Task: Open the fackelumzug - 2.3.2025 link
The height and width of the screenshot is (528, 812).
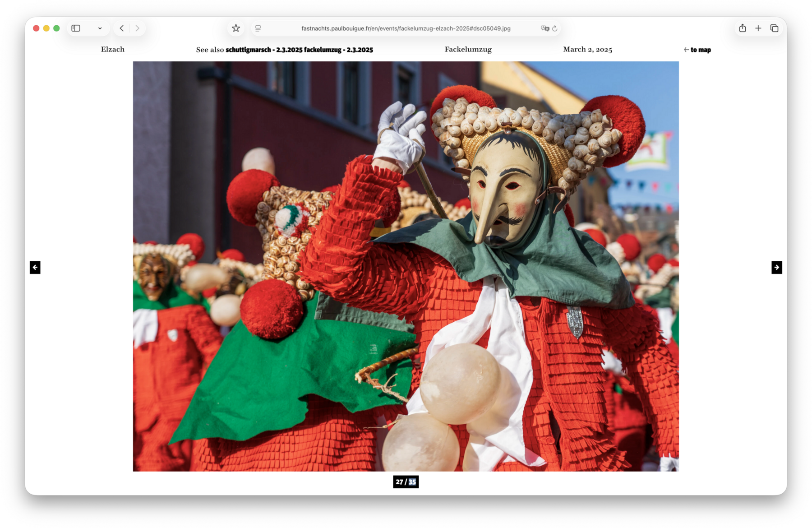Action: [338, 50]
